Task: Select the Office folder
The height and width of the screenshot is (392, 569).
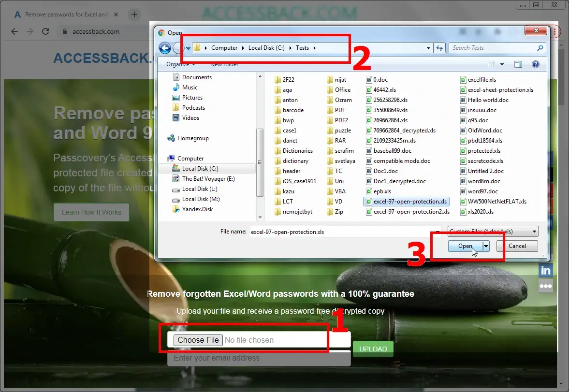Action: click(338, 89)
